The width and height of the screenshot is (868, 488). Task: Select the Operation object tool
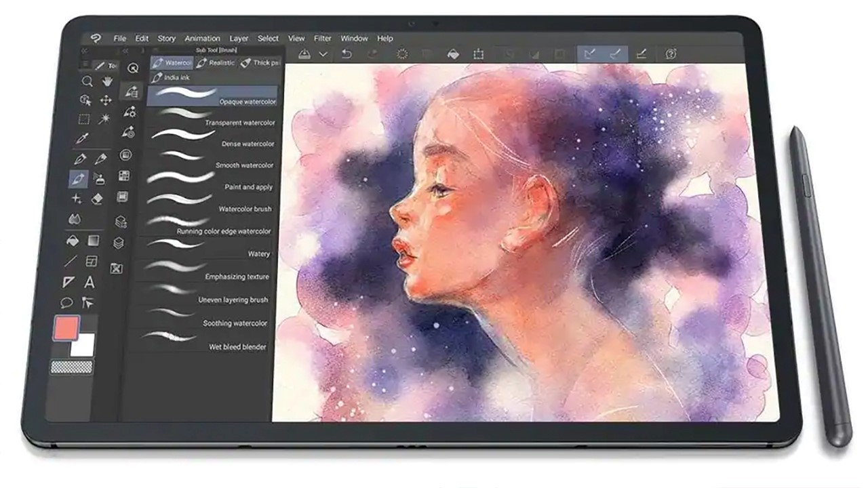pos(85,100)
